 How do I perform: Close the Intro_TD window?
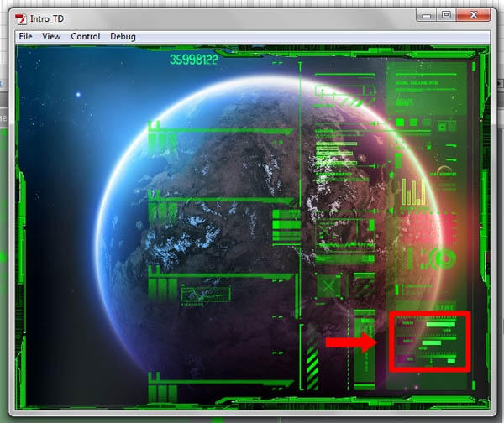point(474,15)
